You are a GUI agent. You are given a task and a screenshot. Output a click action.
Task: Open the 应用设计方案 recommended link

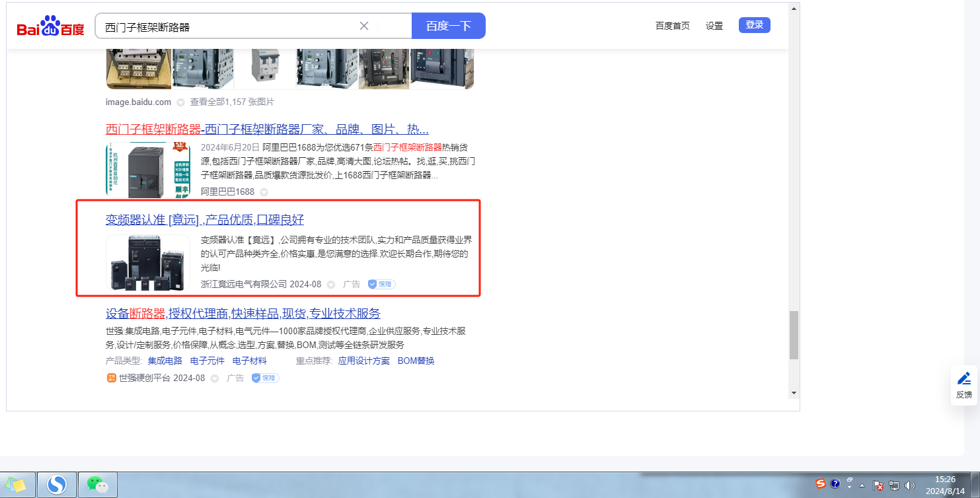[x=364, y=361]
